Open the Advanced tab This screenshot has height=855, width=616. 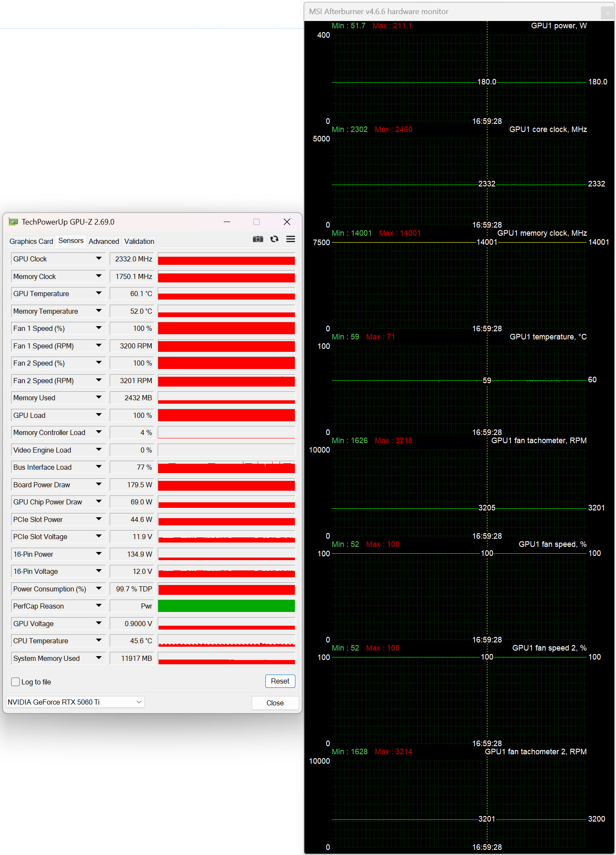[x=104, y=241]
